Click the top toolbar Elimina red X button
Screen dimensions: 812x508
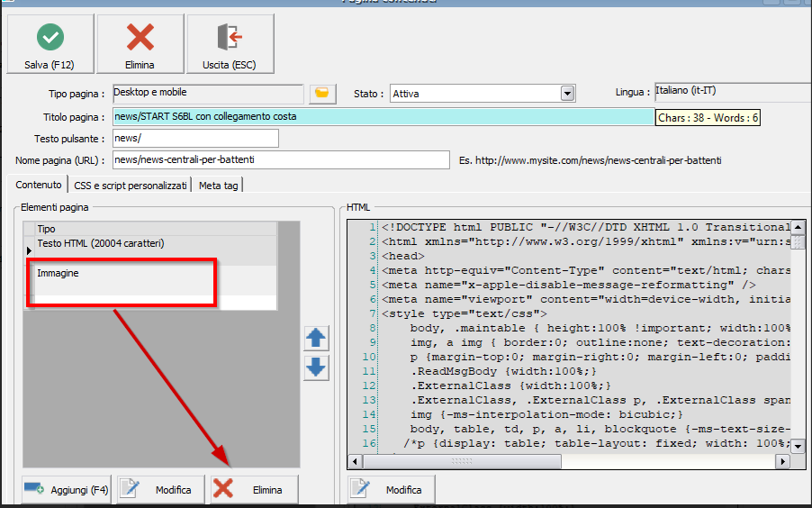(x=140, y=44)
